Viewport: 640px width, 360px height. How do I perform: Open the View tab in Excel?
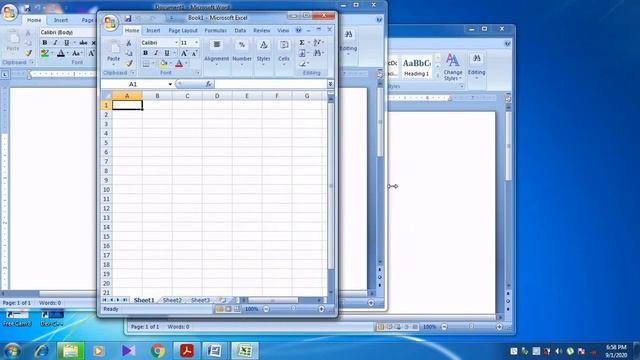click(x=283, y=31)
